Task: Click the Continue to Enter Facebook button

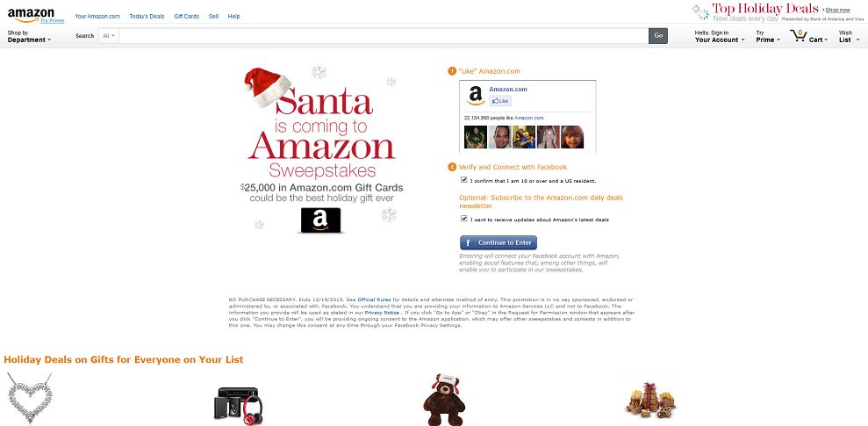Action: tap(499, 242)
